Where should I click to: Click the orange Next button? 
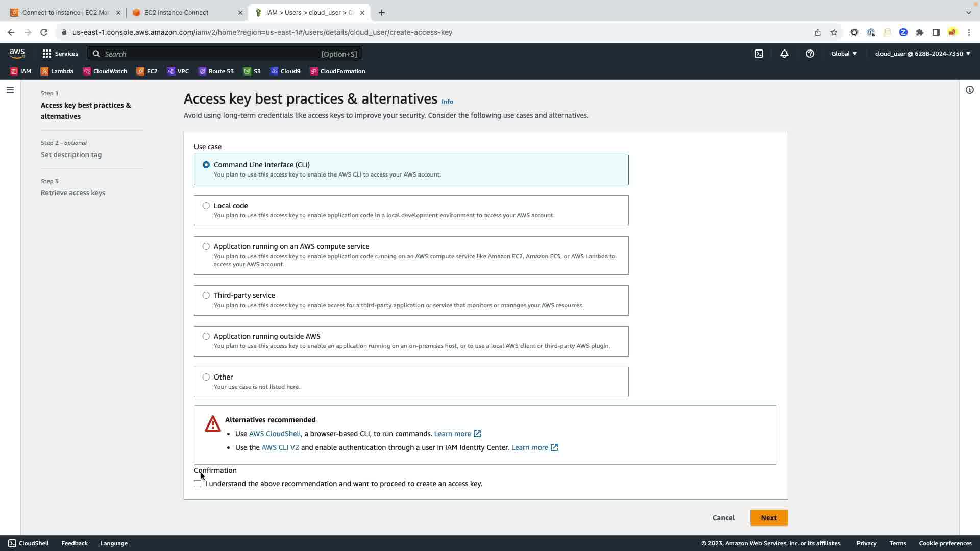point(768,518)
